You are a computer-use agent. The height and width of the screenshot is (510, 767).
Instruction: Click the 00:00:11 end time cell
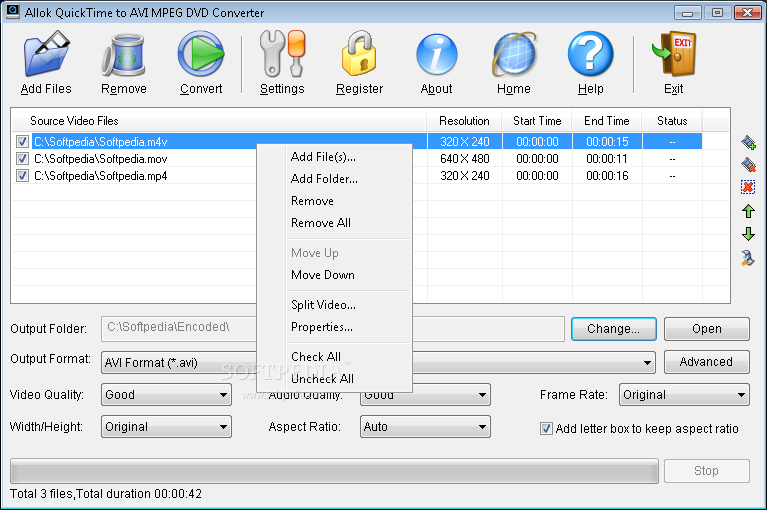pyautogui.click(x=607, y=159)
